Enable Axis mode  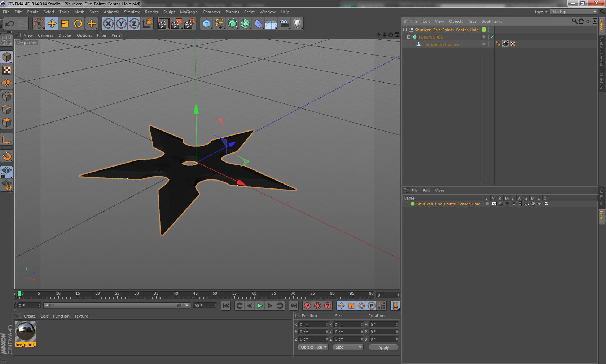(x=7, y=139)
